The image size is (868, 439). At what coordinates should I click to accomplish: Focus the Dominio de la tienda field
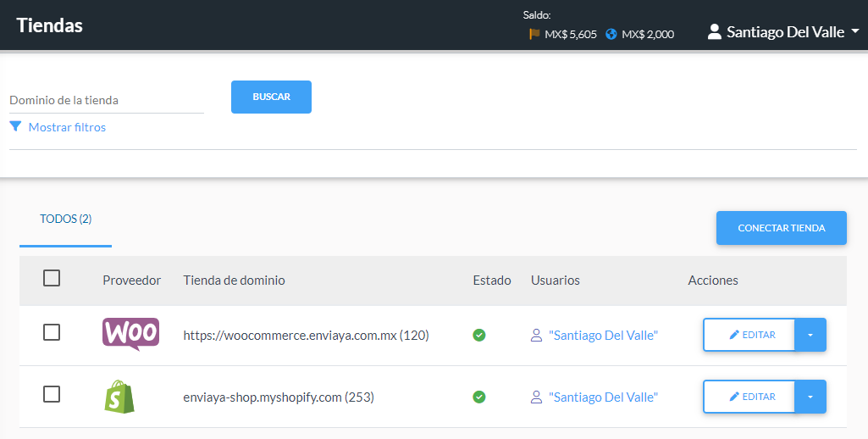pos(107,100)
